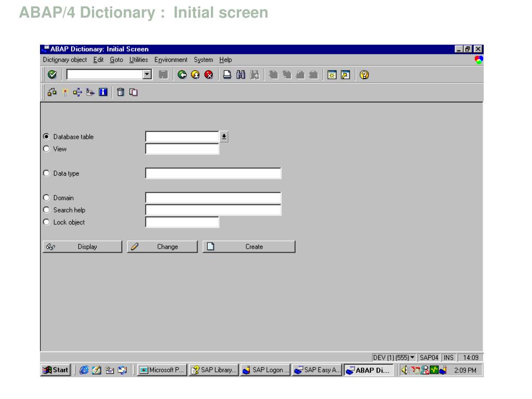Click the Copy icon beside the trash can
Screen dimensions: 532x399
point(134,92)
